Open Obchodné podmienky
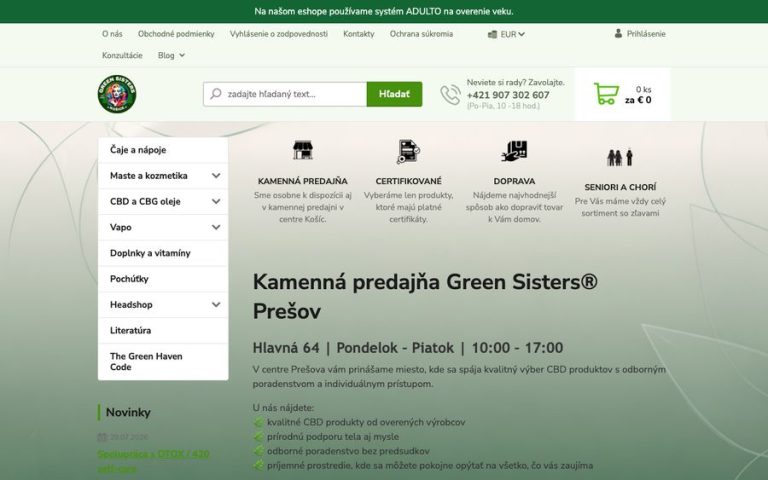Image resolution: width=768 pixels, height=480 pixels. point(176,34)
